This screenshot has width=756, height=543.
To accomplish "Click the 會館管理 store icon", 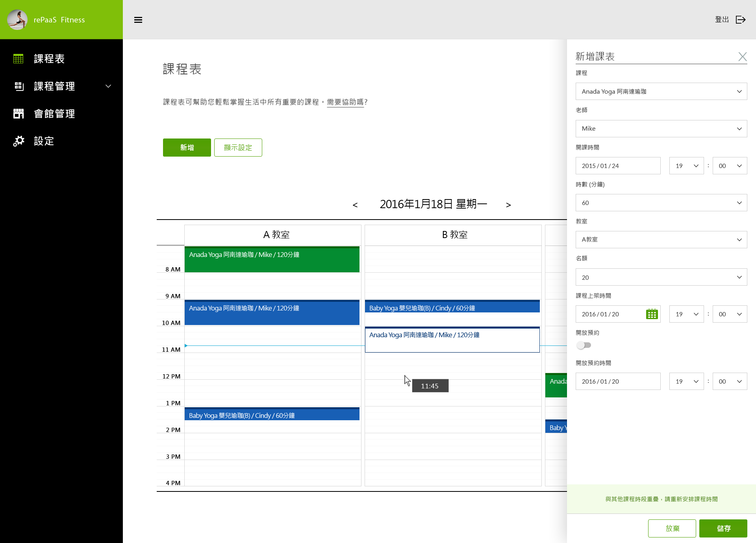I will click(19, 114).
